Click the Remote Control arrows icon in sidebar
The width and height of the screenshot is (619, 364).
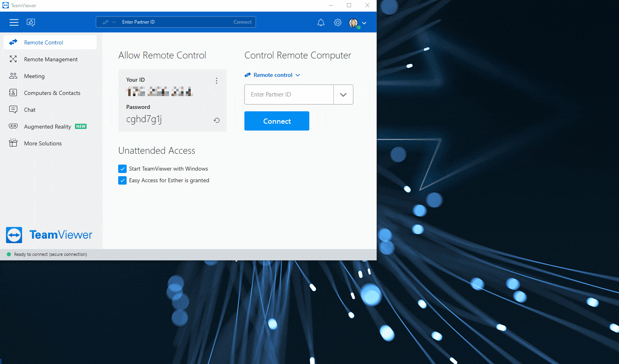click(x=13, y=42)
